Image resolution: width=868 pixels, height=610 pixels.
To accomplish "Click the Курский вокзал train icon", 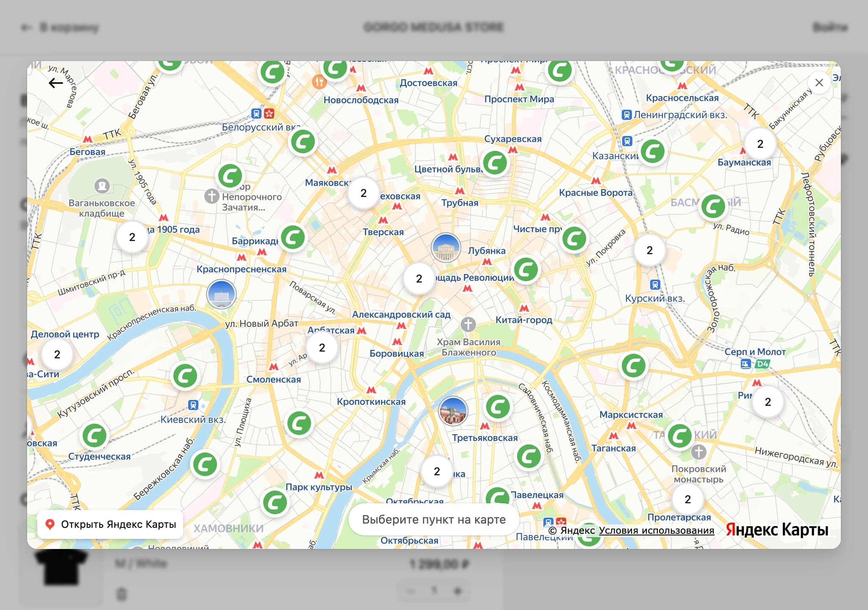I will tap(655, 285).
